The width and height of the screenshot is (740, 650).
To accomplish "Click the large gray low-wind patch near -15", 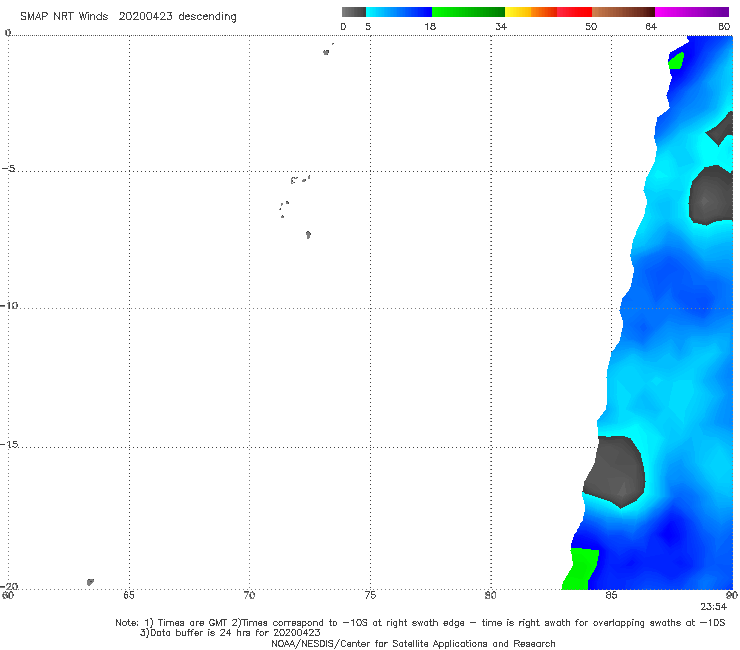I will pyautogui.click(x=615, y=471).
